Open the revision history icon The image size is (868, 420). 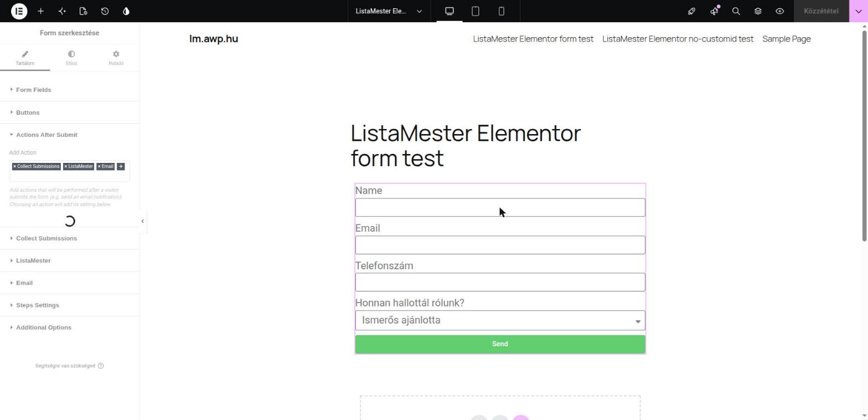[x=105, y=11]
